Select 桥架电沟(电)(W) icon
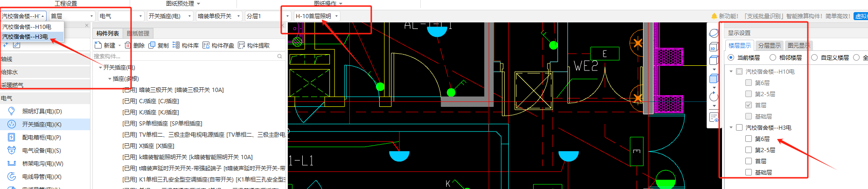Viewport: 868px width, 189px height. [12, 163]
